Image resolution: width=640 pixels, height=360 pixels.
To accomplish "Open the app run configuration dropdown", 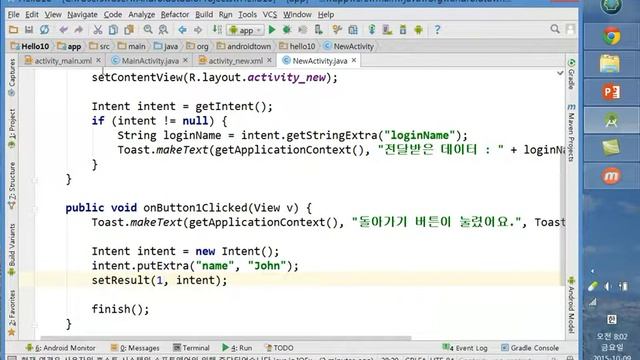I will pyautogui.click(x=246, y=30).
